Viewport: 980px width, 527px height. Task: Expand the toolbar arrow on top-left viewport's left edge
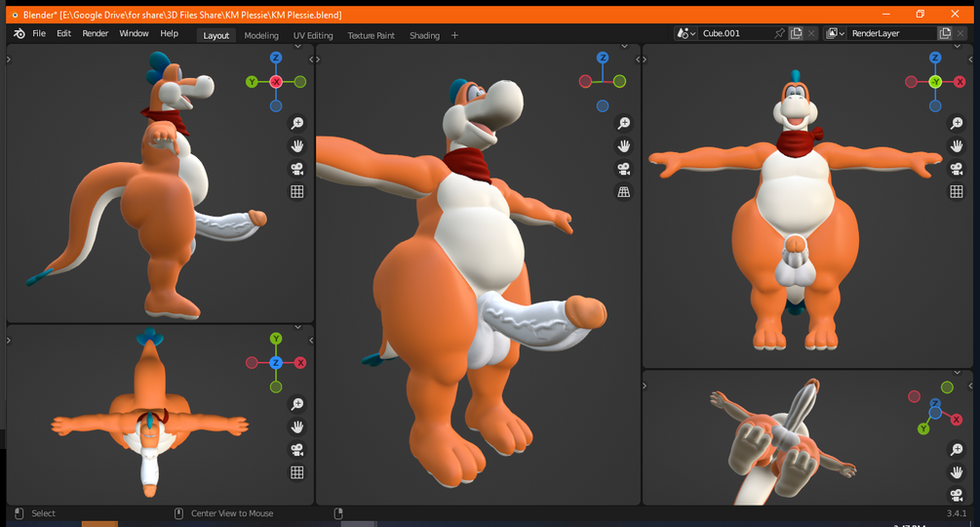coord(9,60)
